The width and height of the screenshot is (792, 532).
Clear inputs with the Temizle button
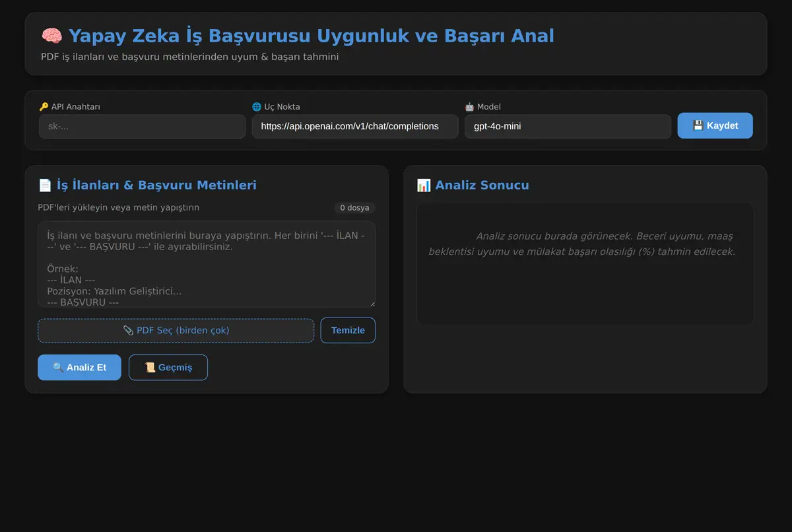coord(348,330)
